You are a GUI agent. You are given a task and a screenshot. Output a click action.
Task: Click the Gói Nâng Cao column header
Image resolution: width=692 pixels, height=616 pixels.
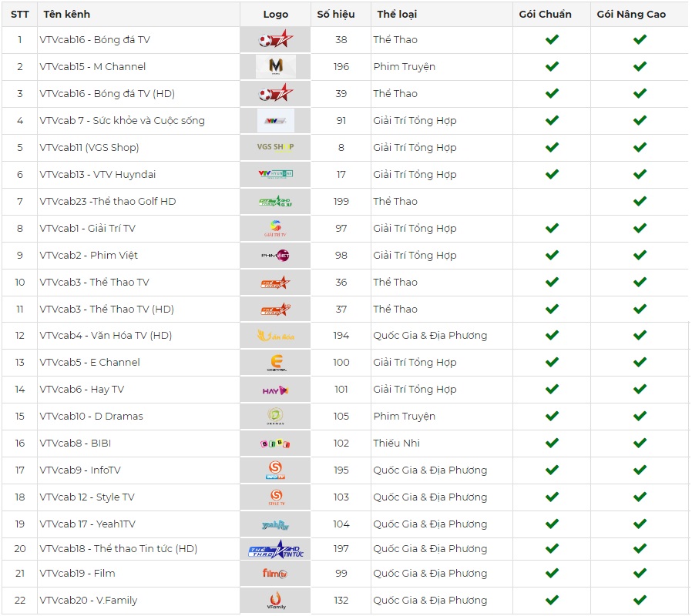(631, 14)
